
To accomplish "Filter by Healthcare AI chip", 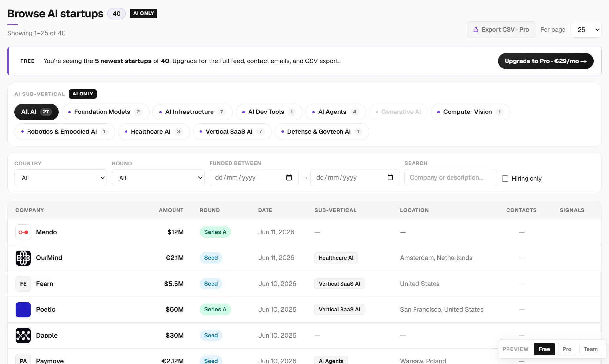I will pos(154,132).
